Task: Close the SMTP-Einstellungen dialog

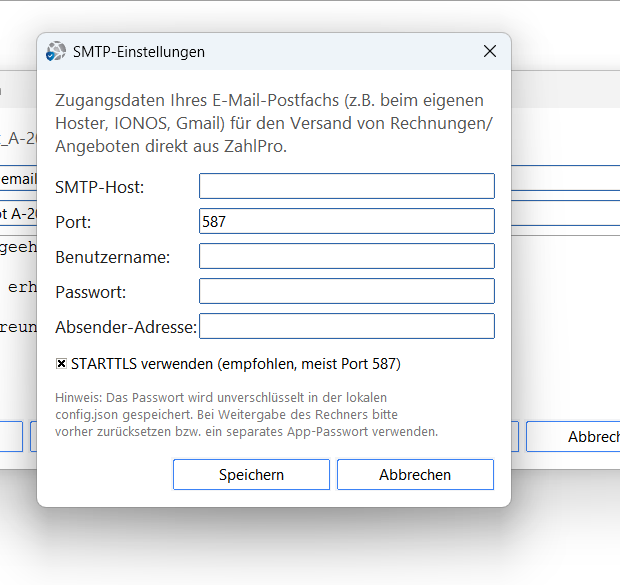Action: (x=490, y=51)
